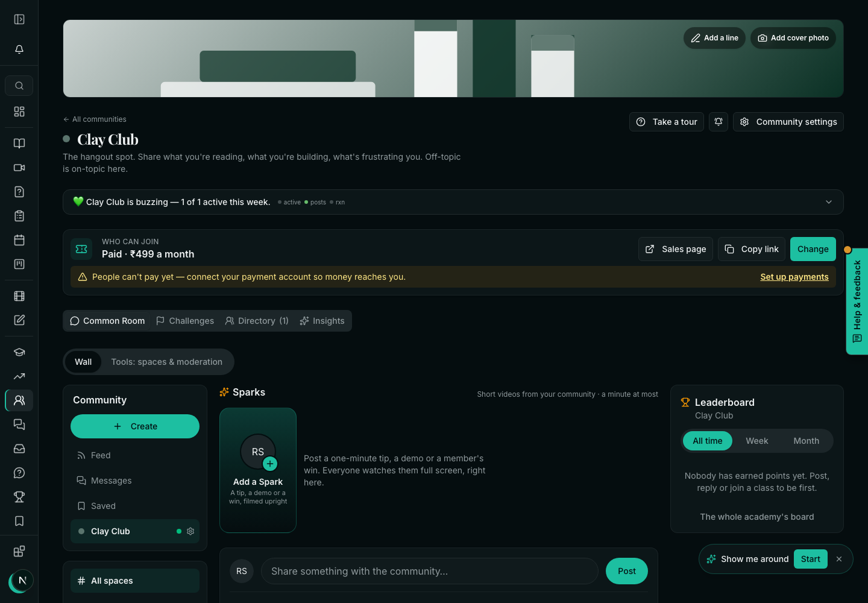The height and width of the screenshot is (603, 868).
Task: Open the Insights tab
Action: coord(322,321)
